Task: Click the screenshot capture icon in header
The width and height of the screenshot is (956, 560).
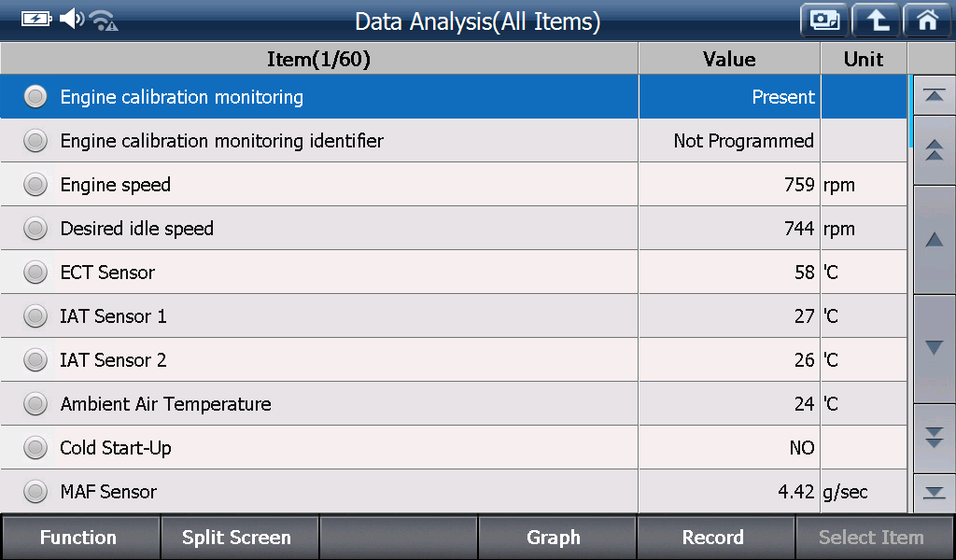Action: [x=824, y=21]
